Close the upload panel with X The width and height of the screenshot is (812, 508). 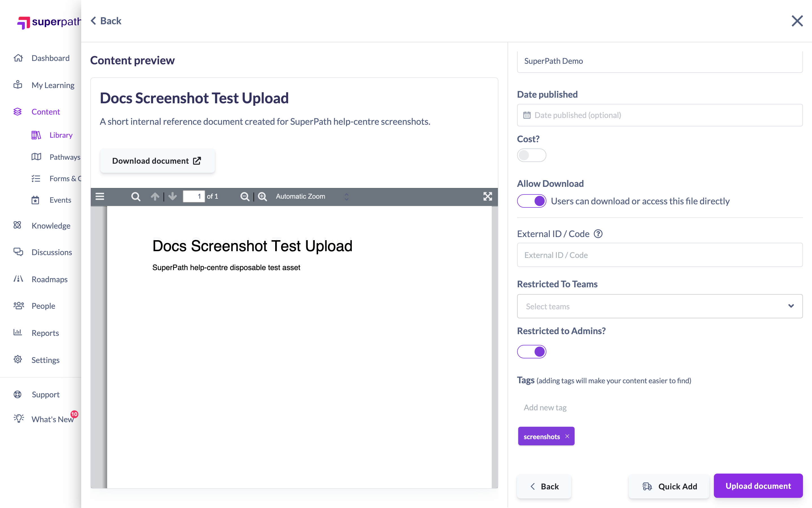797,21
